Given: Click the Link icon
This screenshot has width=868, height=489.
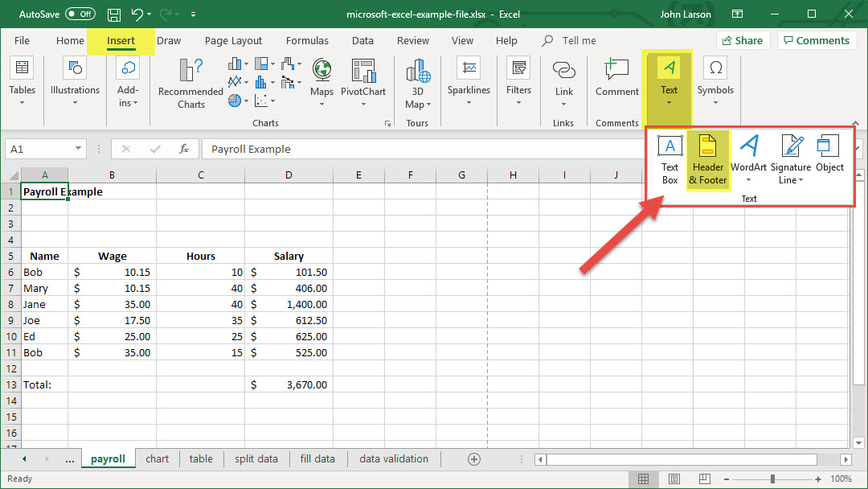Looking at the screenshot, I should coord(564,79).
